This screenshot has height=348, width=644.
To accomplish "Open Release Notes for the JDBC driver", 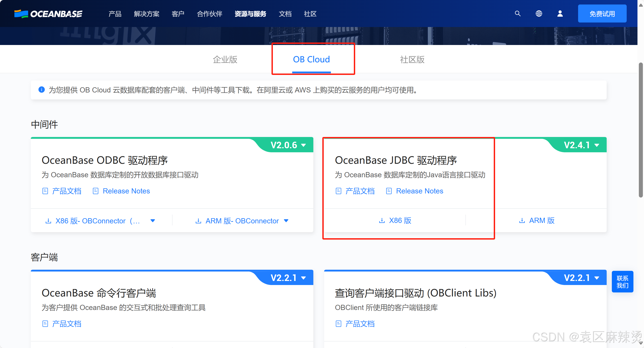I will point(419,191).
